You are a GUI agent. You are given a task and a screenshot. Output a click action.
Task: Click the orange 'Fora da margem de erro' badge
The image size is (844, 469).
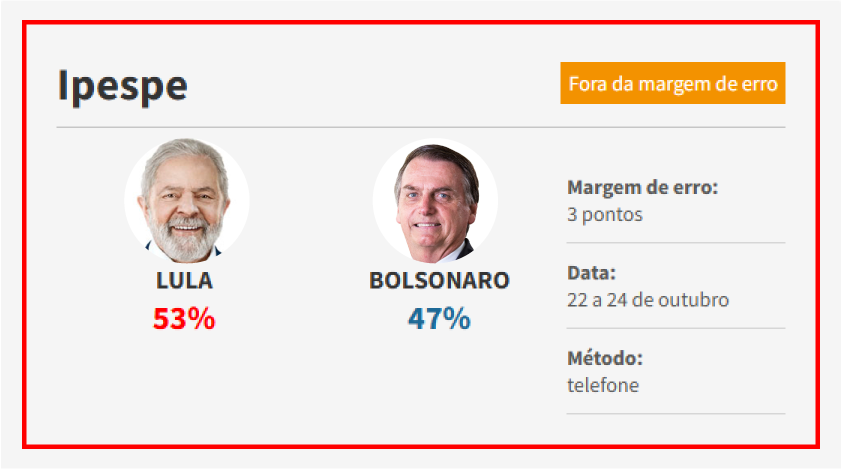pyautogui.click(x=672, y=84)
